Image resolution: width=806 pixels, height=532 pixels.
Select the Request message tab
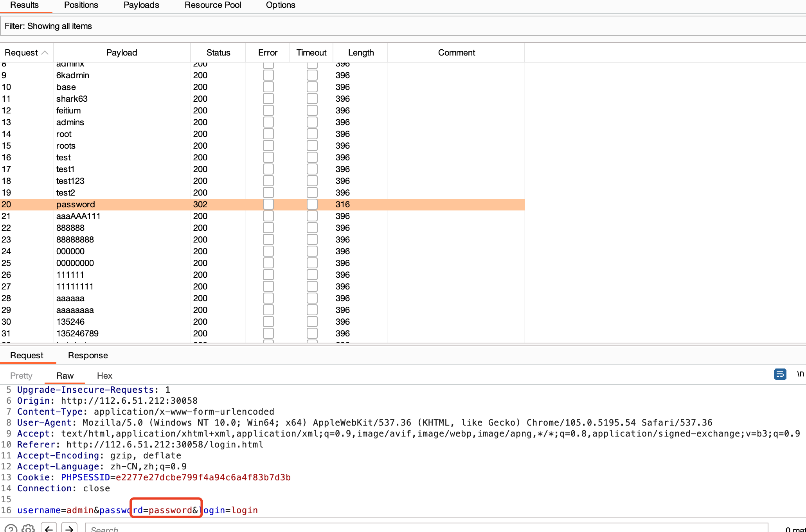coord(27,355)
